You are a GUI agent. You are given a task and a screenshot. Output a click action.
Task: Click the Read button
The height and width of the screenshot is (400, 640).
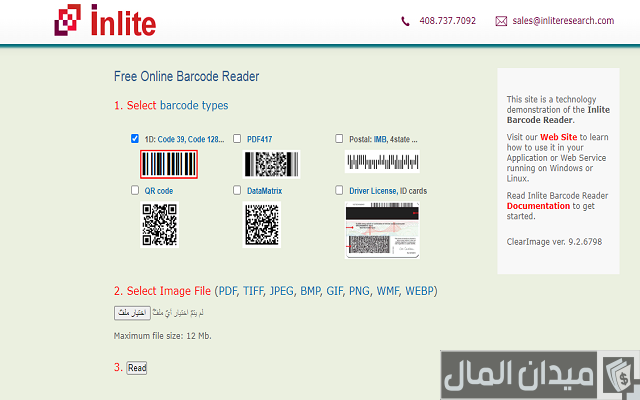pyautogui.click(x=137, y=368)
